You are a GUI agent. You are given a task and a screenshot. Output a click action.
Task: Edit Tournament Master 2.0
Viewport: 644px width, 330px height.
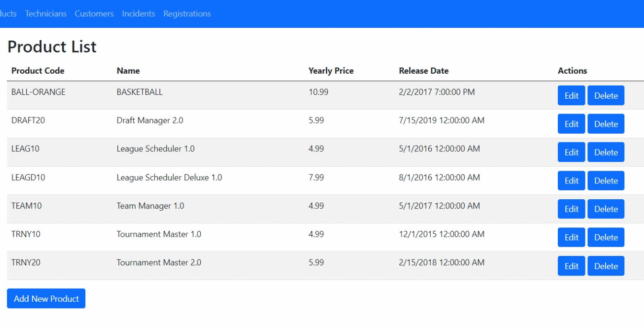[571, 266]
